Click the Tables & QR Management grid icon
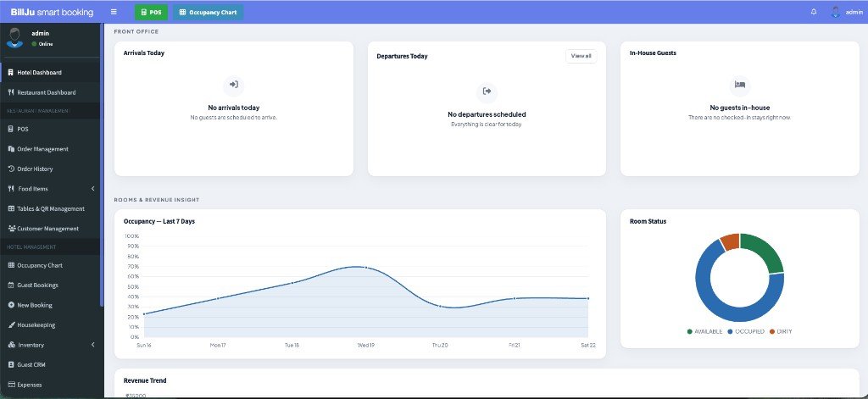The width and height of the screenshot is (868, 399). [10, 208]
